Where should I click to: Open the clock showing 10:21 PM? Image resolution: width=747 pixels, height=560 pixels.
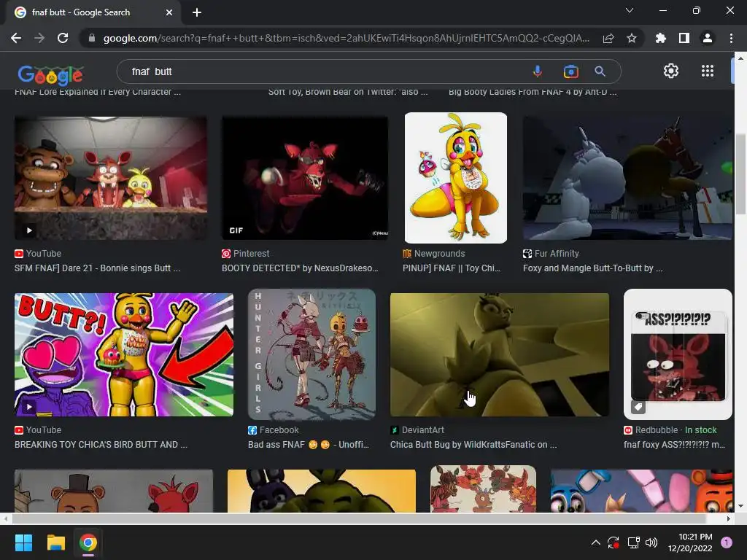(x=690, y=542)
